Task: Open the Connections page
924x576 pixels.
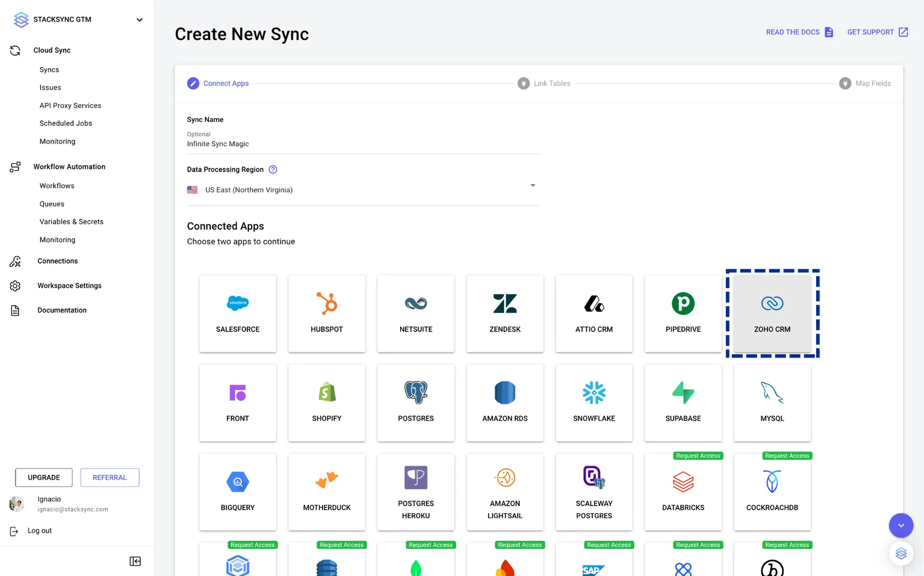Action: point(57,261)
